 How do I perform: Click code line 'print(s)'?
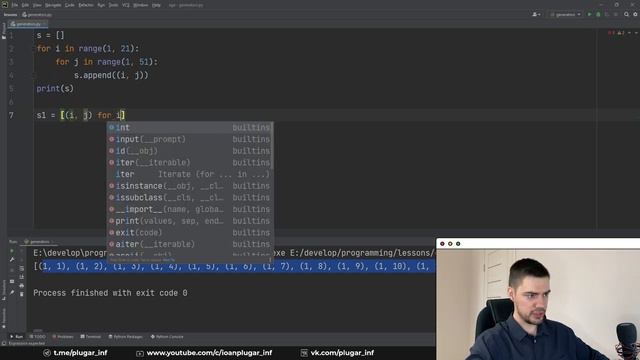55,89
